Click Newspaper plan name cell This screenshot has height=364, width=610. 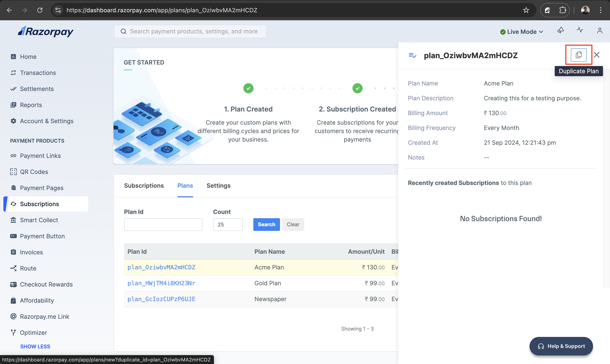270,299
